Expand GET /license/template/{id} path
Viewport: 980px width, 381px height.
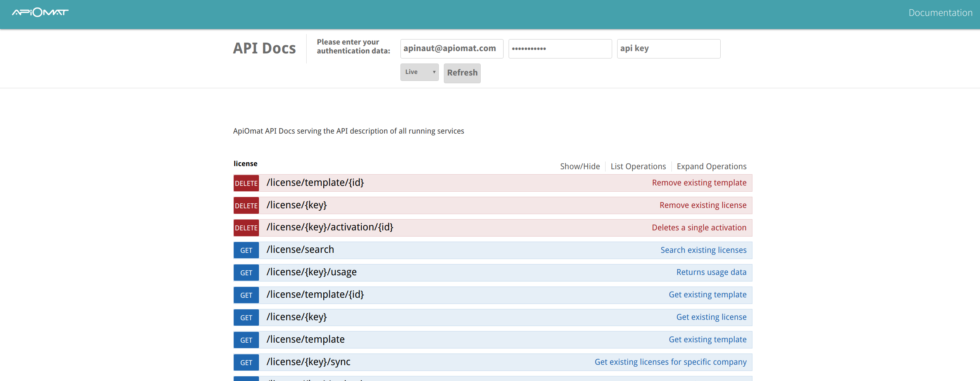315,295
